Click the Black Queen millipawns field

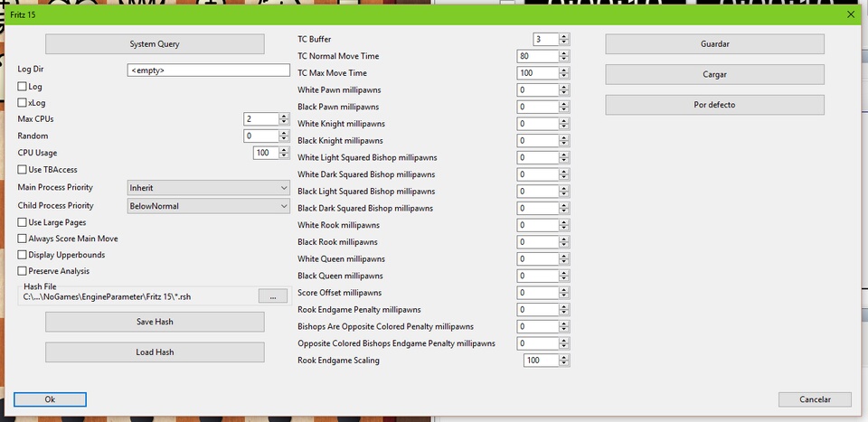(x=537, y=276)
